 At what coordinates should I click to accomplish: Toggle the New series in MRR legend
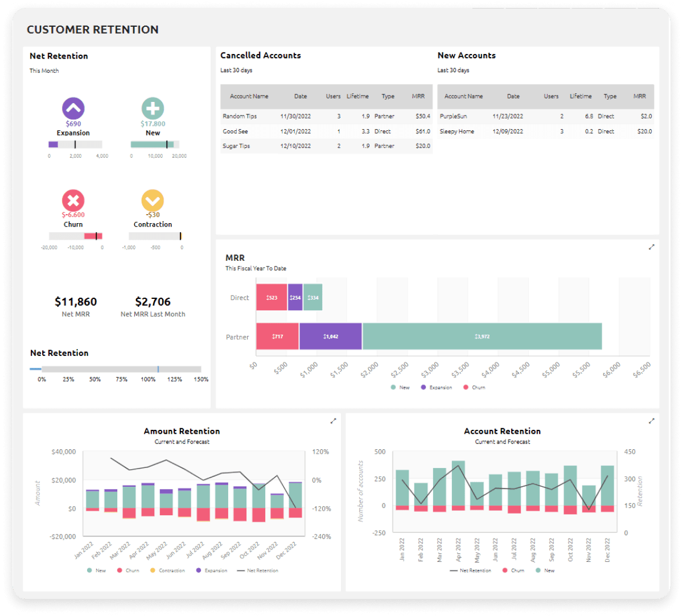[400, 387]
